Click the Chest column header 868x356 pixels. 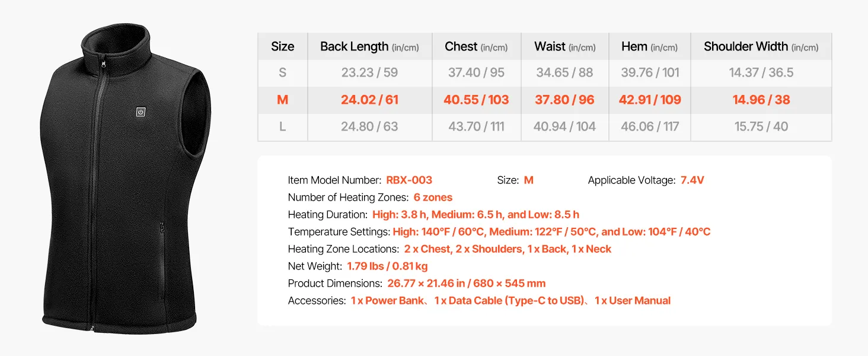(476, 46)
